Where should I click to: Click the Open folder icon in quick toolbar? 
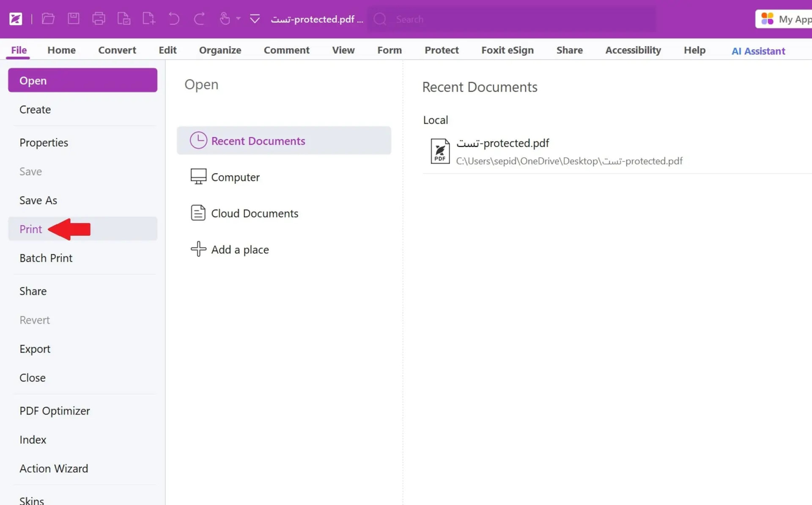tap(48, 19)
